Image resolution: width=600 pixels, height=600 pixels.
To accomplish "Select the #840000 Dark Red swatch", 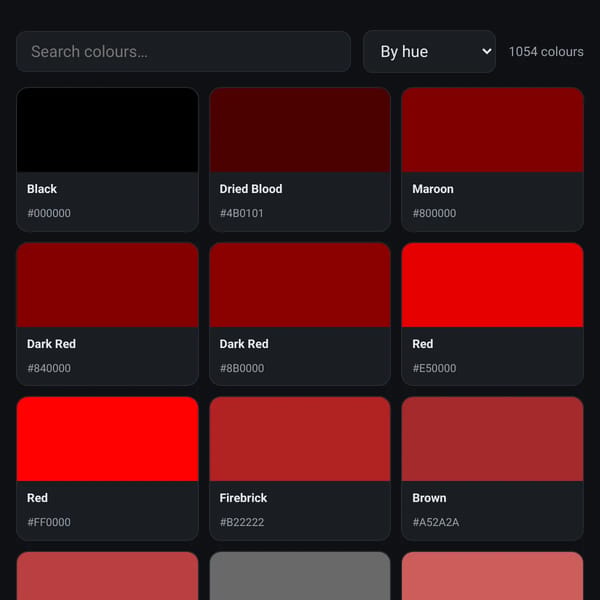I will click(x=108, y=285).
